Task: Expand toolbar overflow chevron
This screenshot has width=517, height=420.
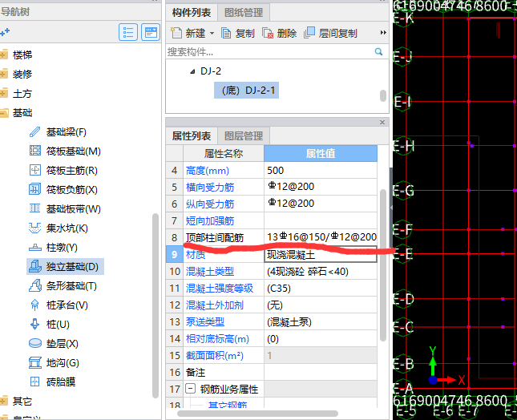Action: 383,33
